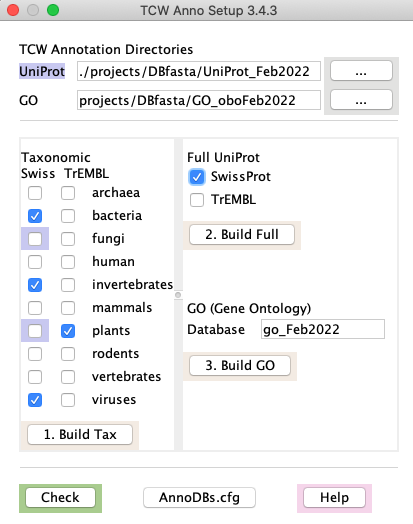
Task: Run the 3. Build GO button
Action: click(x=240, y=366)
